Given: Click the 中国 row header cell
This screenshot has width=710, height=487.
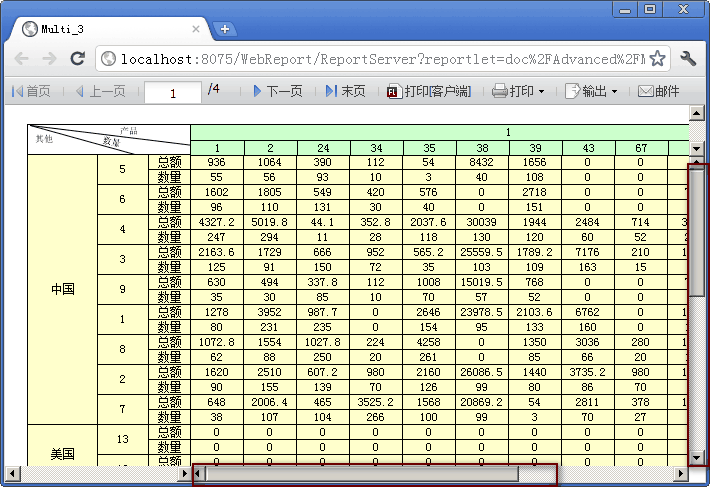Looking at the screenshot, I should pos(62,289).
